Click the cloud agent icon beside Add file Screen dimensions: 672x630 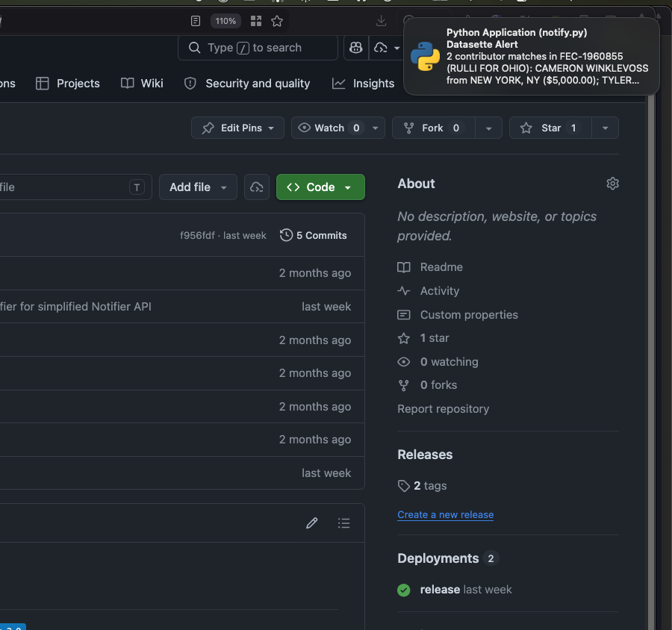click(x=257, y=187)
